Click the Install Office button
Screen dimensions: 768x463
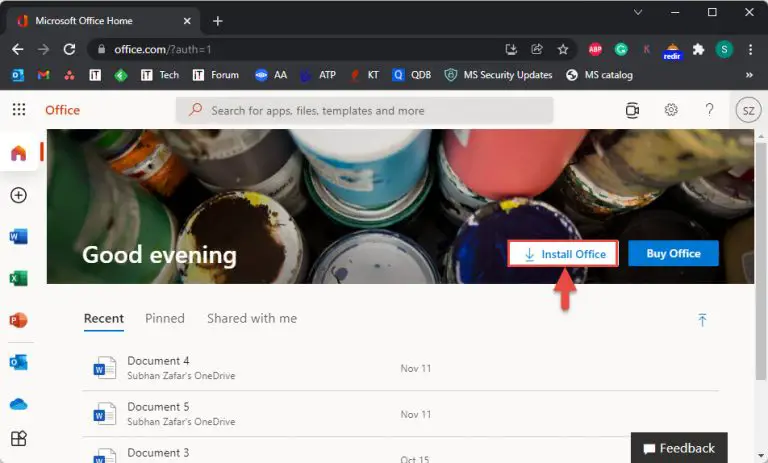click(563, 254)
